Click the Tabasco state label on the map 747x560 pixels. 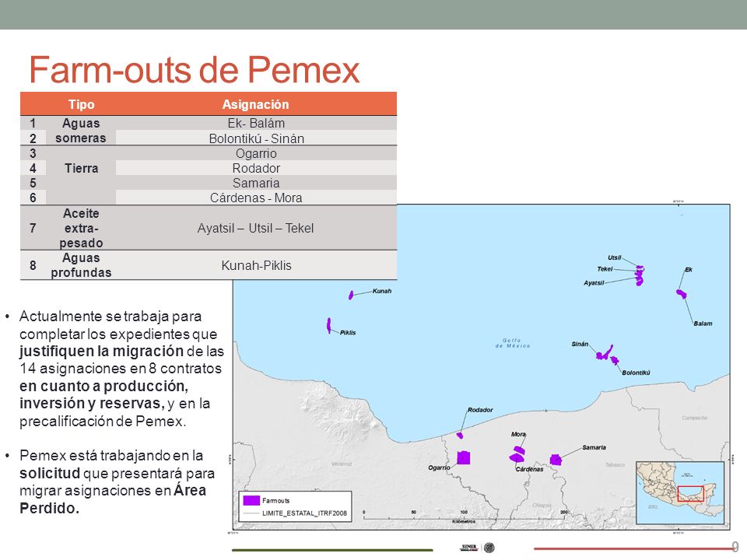pos(615,464)
